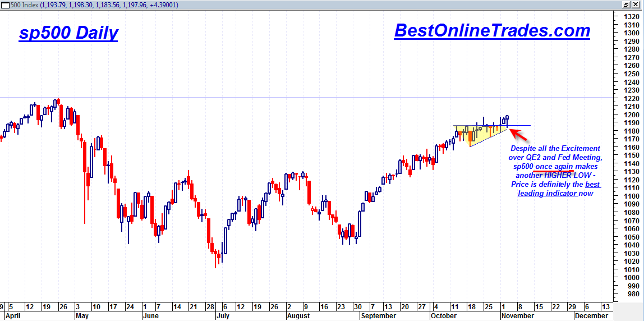This screenshot has height=321, width=644.
Task: Click the July month label
Action: (222, 315)
